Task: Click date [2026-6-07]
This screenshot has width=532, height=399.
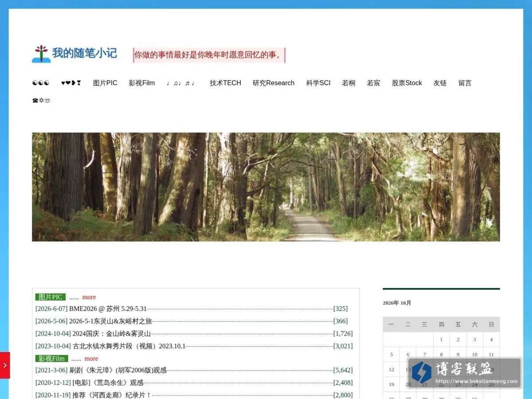Action: point(51,309)
